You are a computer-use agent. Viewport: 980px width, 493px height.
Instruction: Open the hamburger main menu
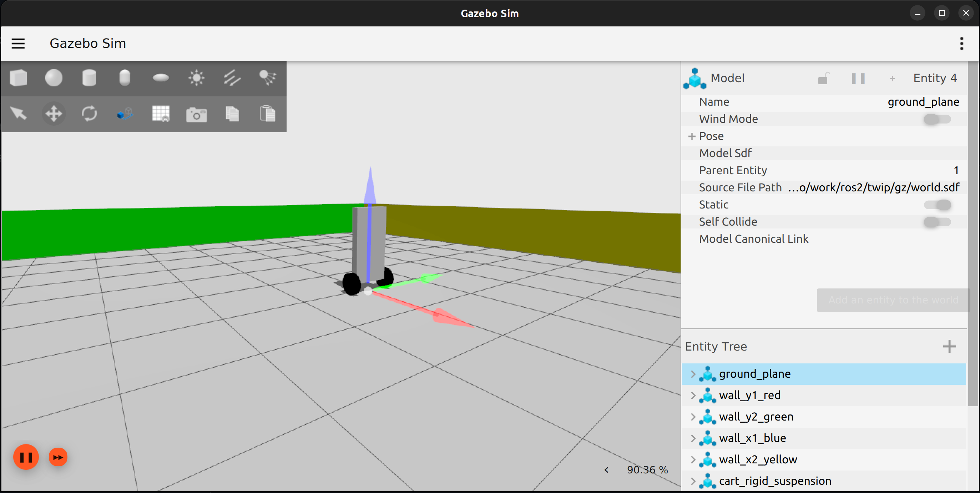coord(18,43)
